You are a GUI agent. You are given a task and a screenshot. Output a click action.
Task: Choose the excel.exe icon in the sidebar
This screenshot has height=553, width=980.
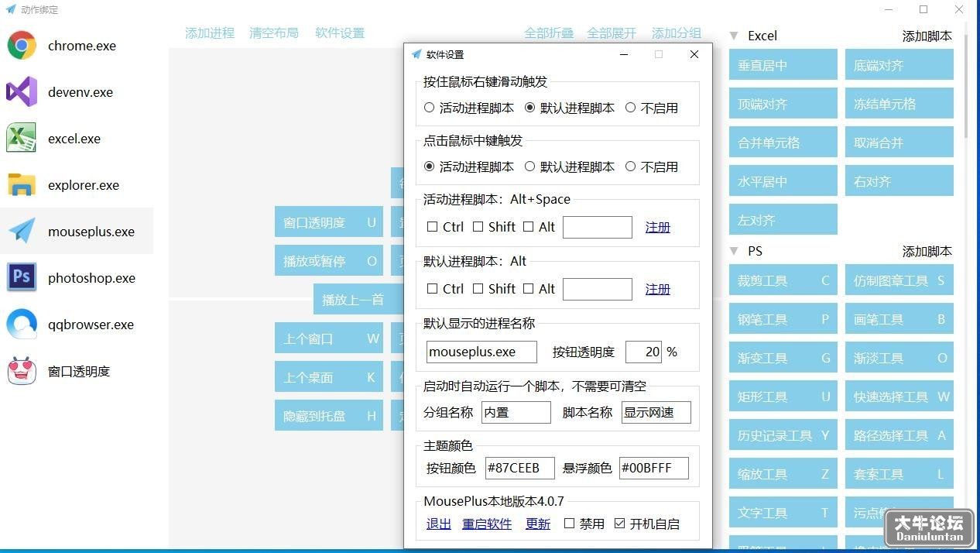22,139
